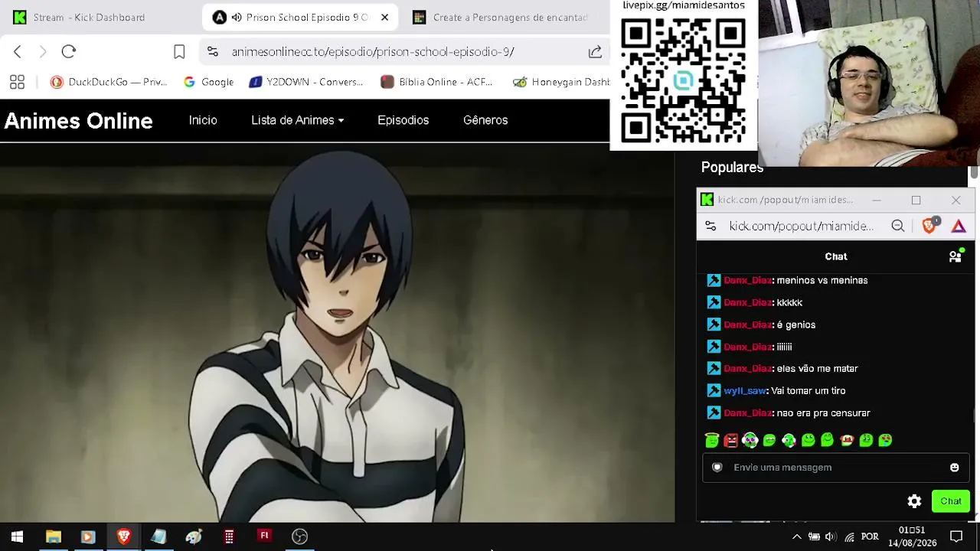Open the emoji picker in chat input

point(954,468)
